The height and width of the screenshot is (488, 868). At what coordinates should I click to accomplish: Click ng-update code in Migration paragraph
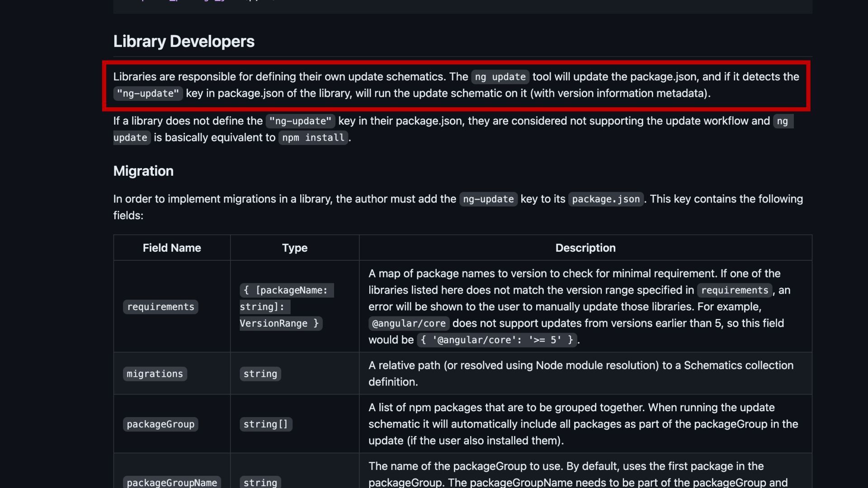(x=488, y=199)
